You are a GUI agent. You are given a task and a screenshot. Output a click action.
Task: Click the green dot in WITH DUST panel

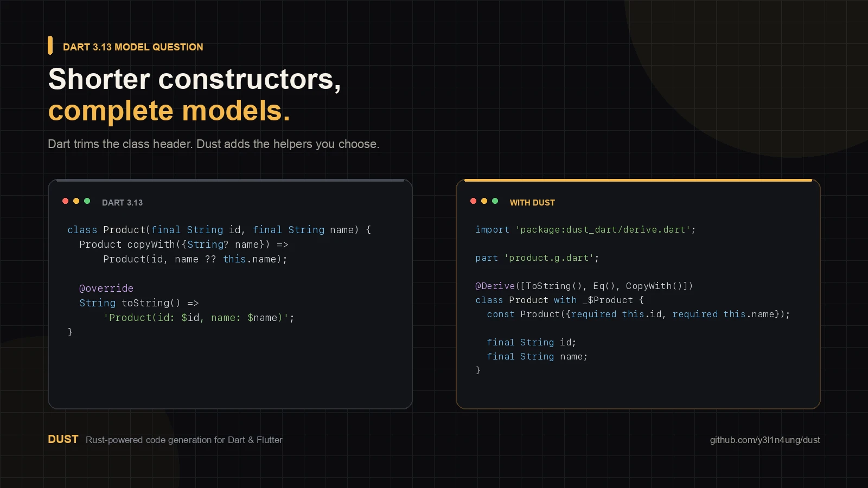pyautogui.click(x=495, y=201)
